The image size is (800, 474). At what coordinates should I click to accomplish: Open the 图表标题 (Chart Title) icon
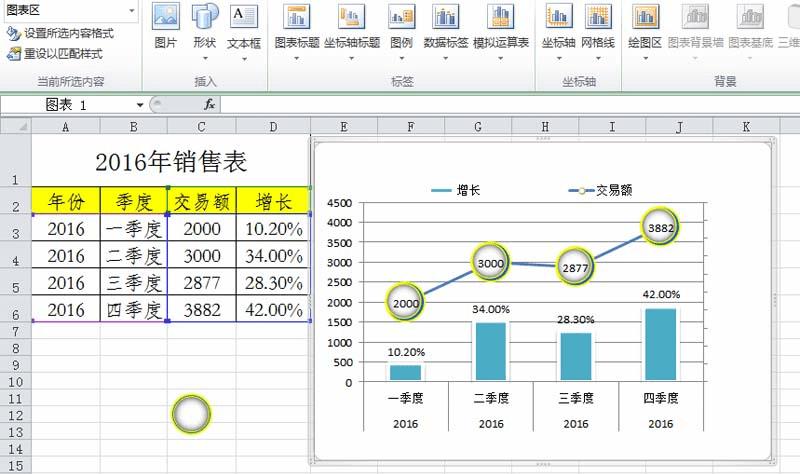pos(297,17)
